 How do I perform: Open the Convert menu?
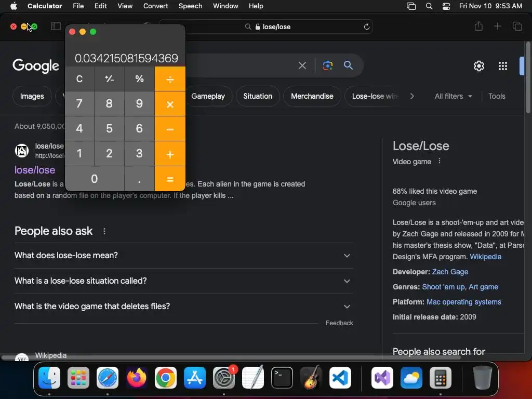coord(155,6)
